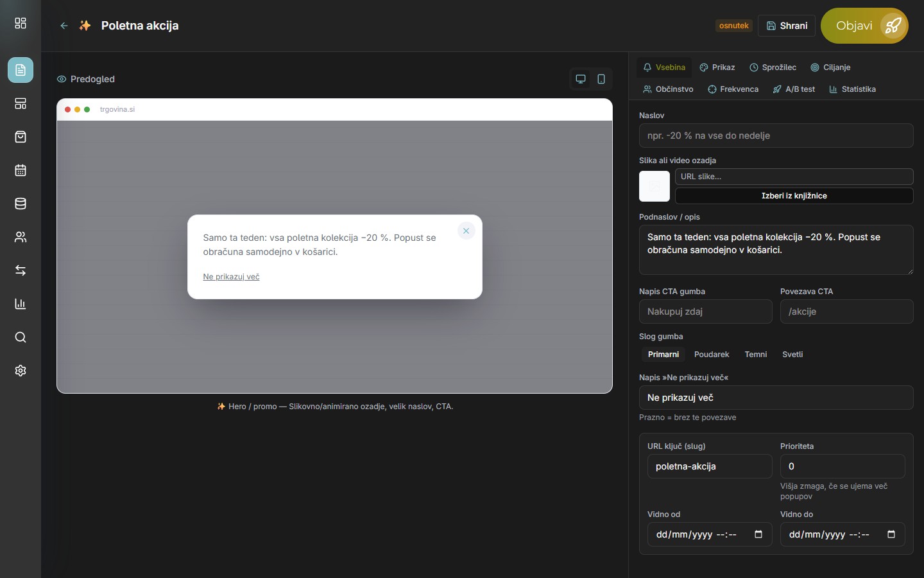924x578 pixels.
Task: Click Izberi iz knjižnice button
Action: [794, 196]
